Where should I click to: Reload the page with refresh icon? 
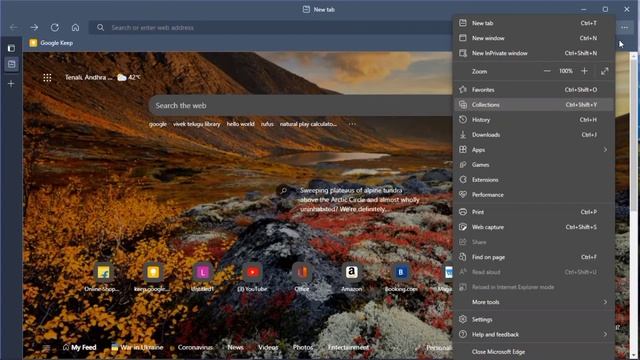point(55,27)
